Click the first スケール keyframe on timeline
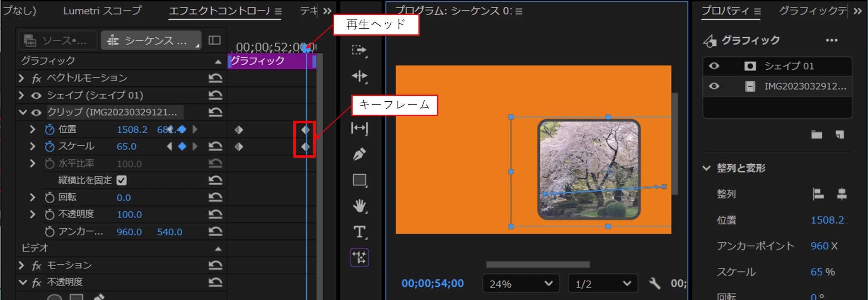 [239, 146]
